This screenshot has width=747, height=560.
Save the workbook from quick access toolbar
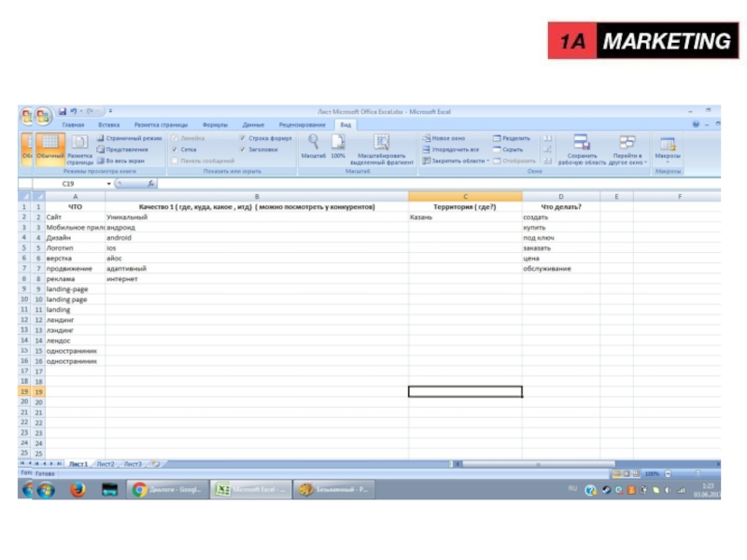[x=63, y=111]
